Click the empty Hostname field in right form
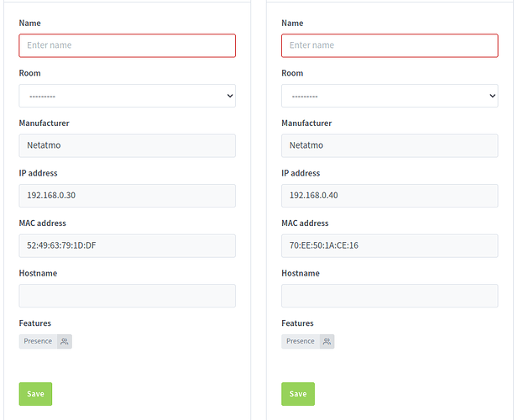The width and height of the screenshot is (518, 420). (389, 296)
